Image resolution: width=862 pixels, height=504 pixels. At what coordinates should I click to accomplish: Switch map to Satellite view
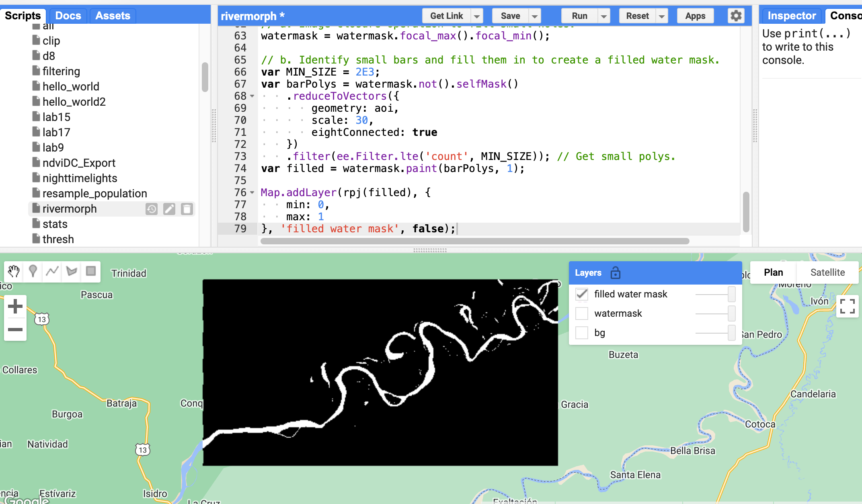[827, 272]
